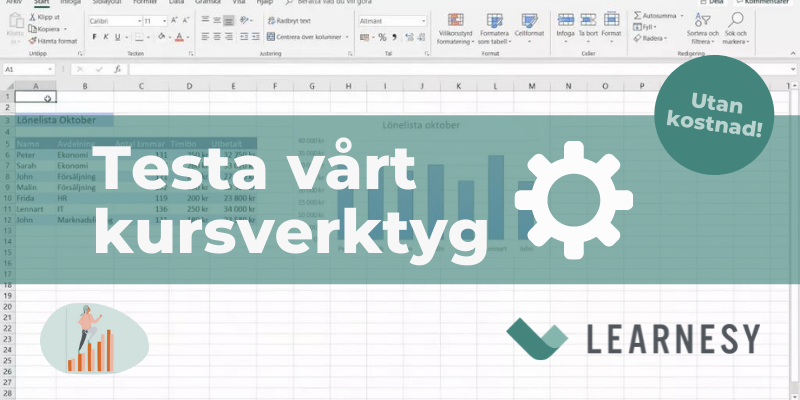Viewport: 800px width, 400px height.
Task: Click the Ta bort cells icon
Action: (x=588, y=20)
